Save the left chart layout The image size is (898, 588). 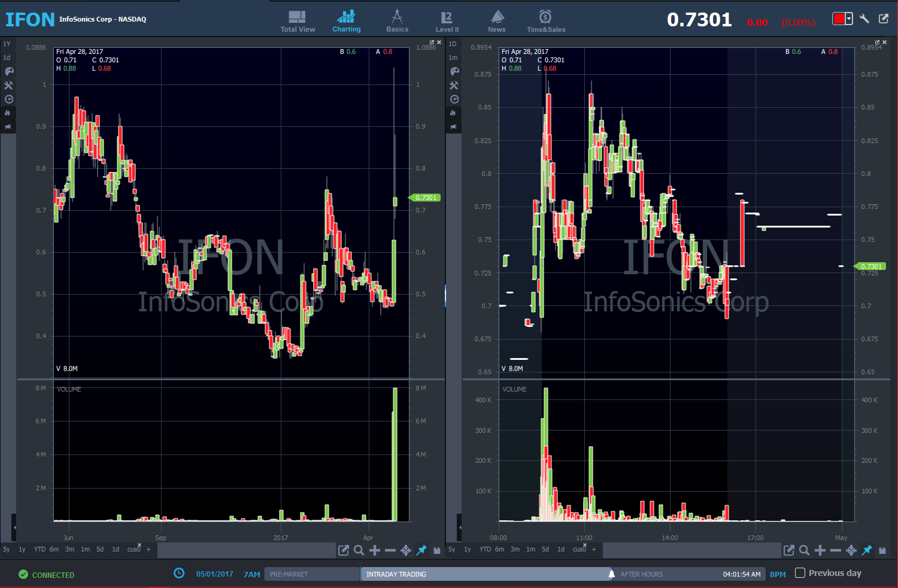437,550
